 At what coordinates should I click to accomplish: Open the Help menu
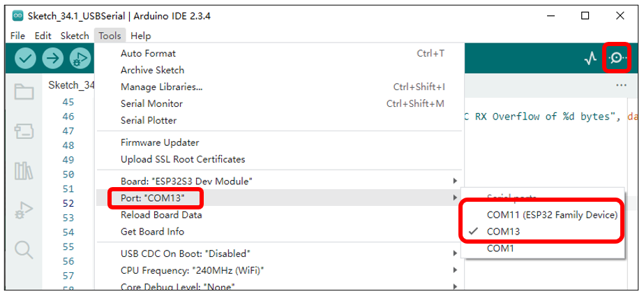140,36
